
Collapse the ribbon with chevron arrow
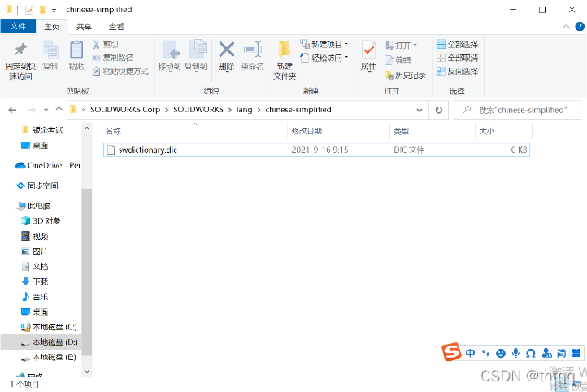(566, 26)
